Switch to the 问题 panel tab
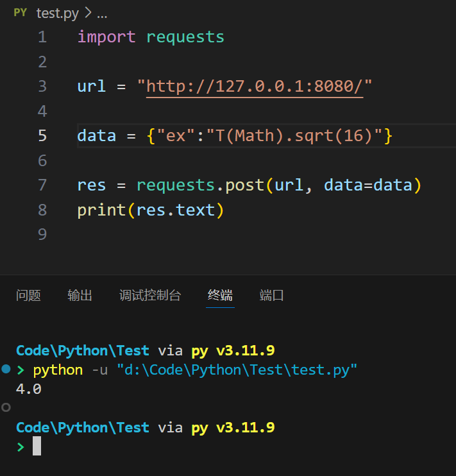The height and width of the screenshot is (476, 456). pyautogui.click(x=28, y=295)
